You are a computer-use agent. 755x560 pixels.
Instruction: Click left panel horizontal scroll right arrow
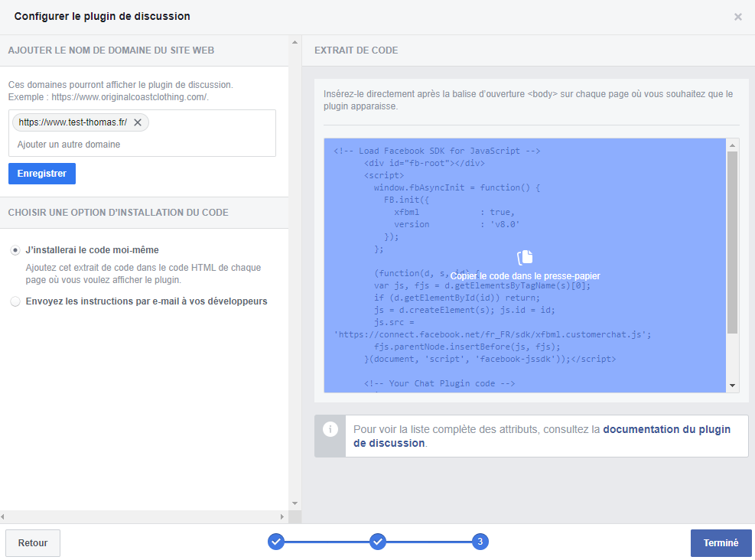tap(282, 516)
